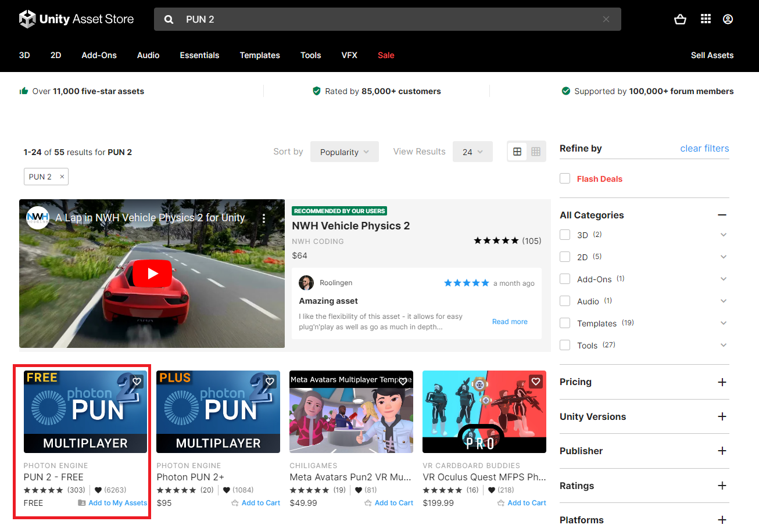This screenshot has width=759, height=532.
Task: Add Photon PUN 2+ to cart
Action: click(x=256, y=503)
